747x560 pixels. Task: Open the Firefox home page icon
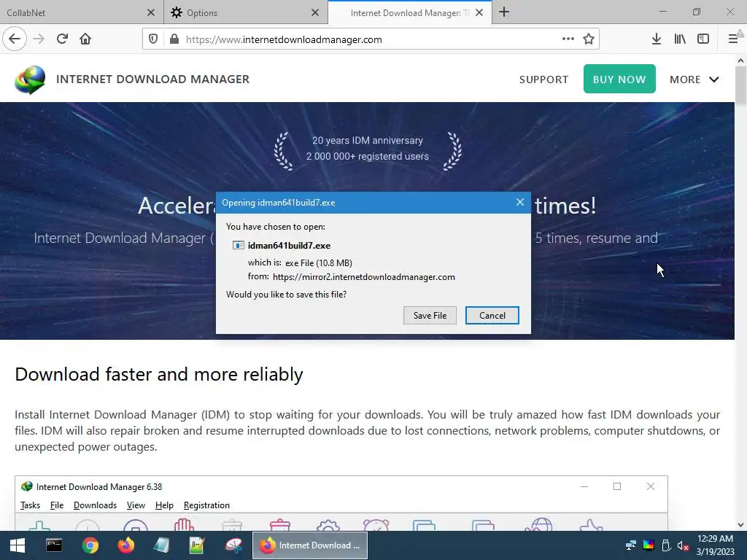85,39
